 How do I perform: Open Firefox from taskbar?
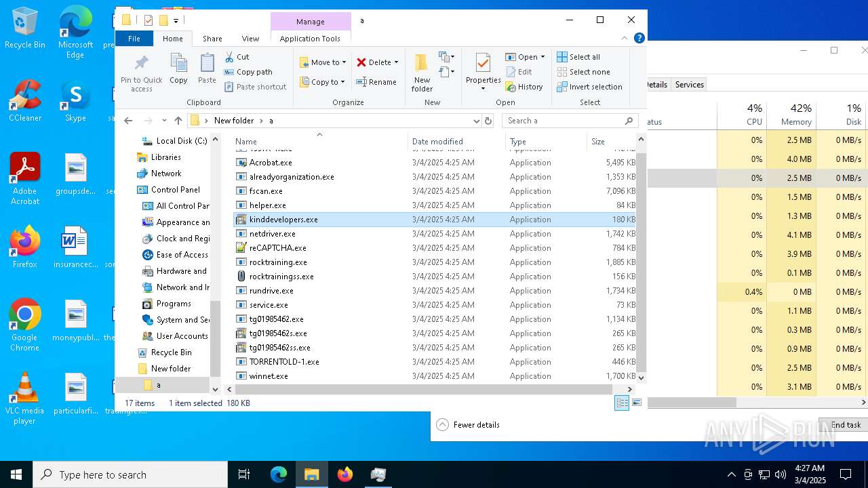point(345,474)
